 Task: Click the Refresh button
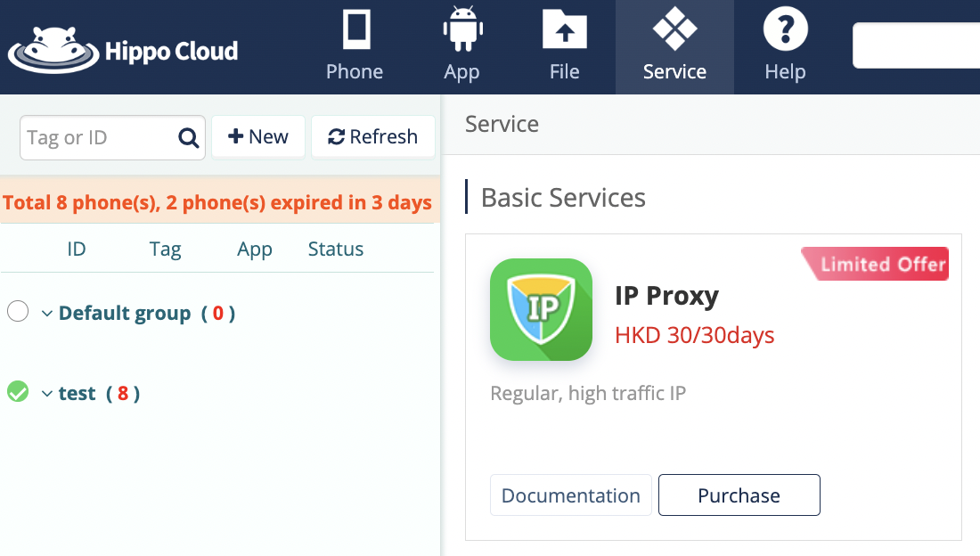click(373, 137)
